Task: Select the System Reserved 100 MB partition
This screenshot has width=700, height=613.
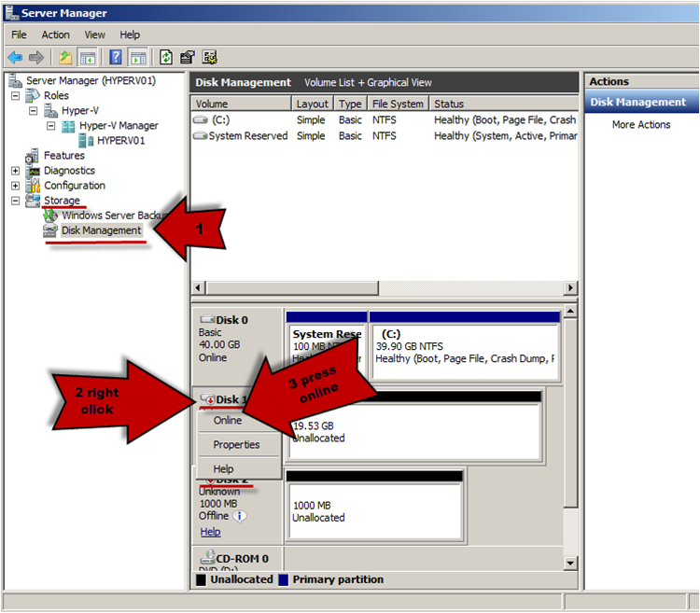Action: click(x=327, y=346)
